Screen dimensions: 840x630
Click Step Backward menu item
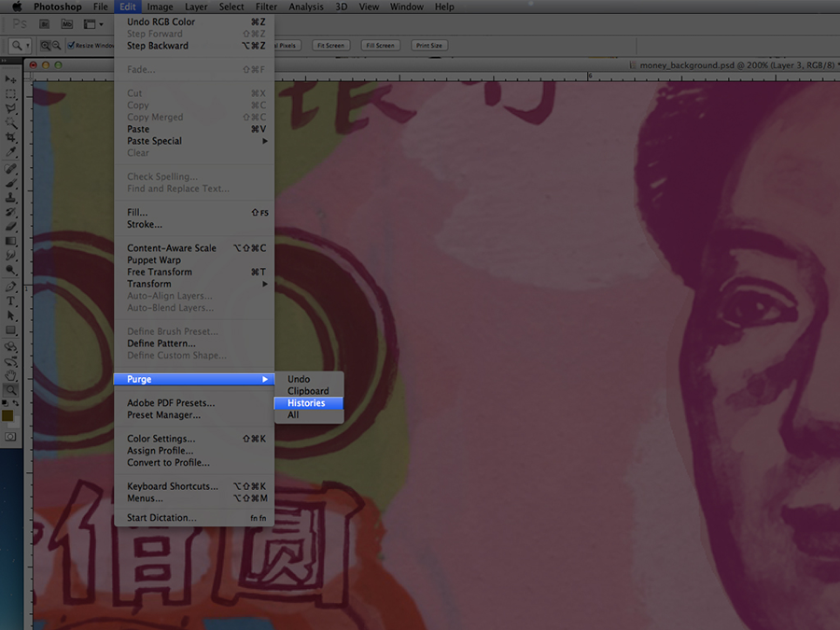tap(194, 46)
